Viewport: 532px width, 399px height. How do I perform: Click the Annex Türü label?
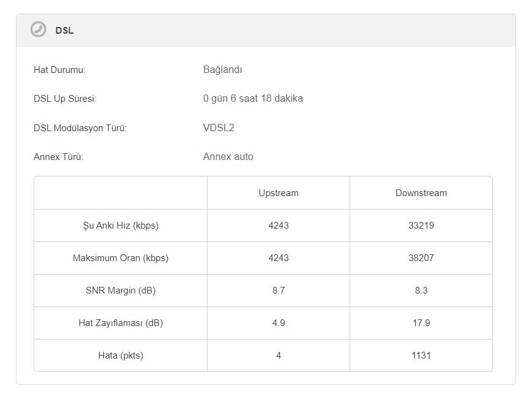(58, 157)
